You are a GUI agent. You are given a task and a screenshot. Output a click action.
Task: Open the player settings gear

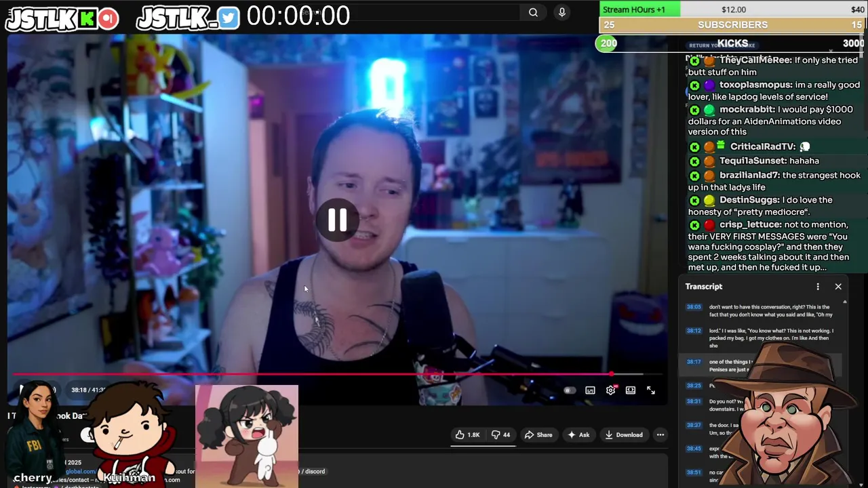(611, 390)
